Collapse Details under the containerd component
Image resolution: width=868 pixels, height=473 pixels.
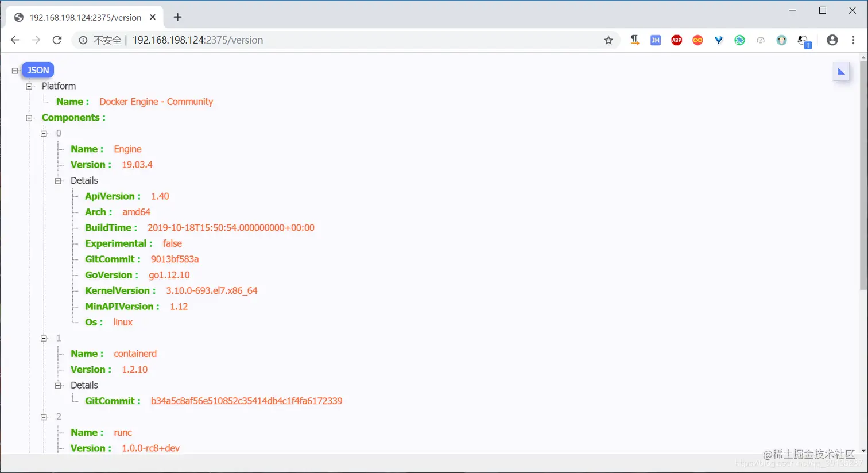click(58, 386)
